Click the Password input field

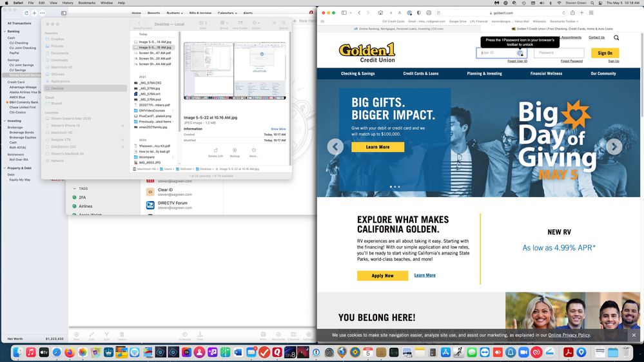(x=559, y=53)
